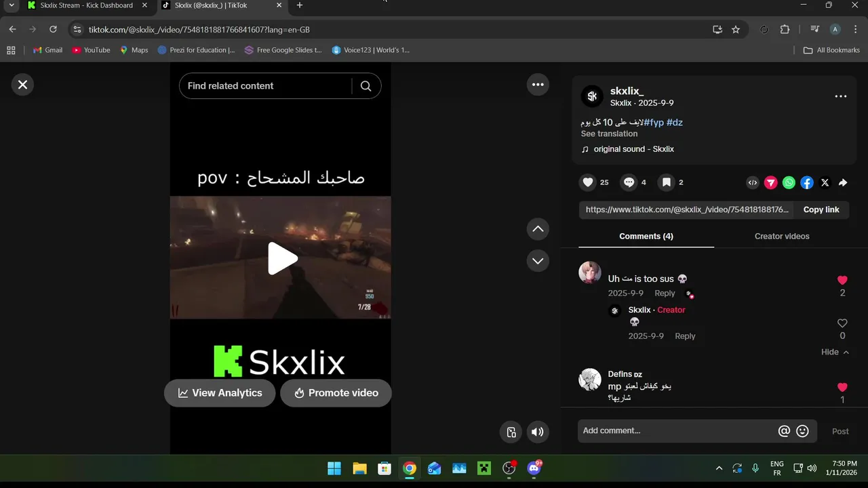Go back to the previous page
Viewport: 868px width, 488px height.
click(x=12, y=30)
